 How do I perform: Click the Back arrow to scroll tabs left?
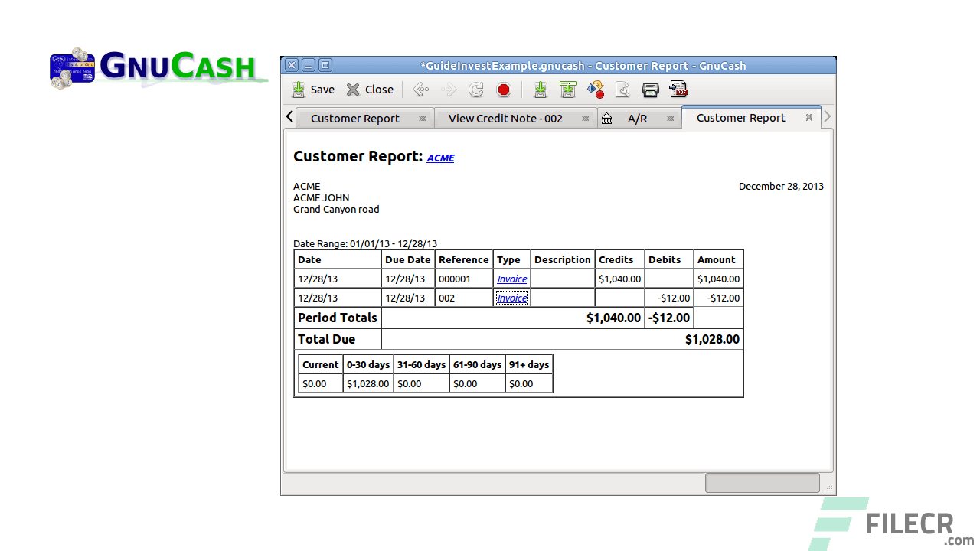tap(289, 116)
